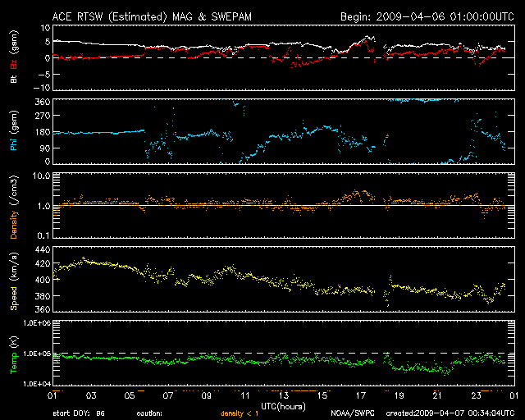Click the '440' tick label on the Speed axis
Image resolution: width=525 pixels, height=420 pixels.
pos(43,249)
